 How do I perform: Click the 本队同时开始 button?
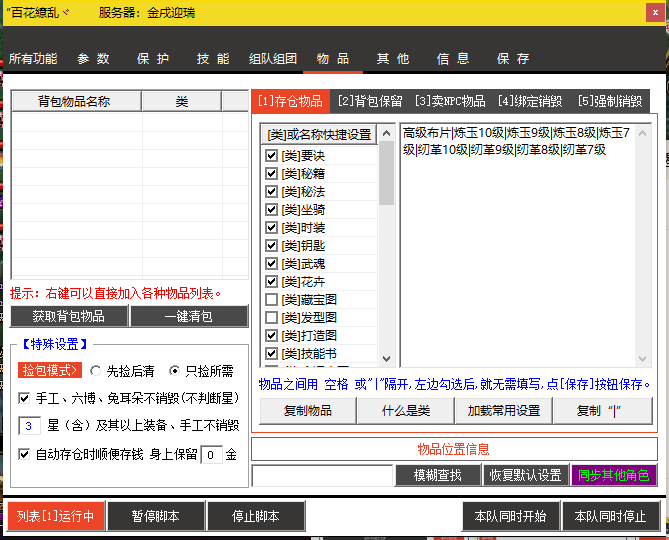[510, 516]
